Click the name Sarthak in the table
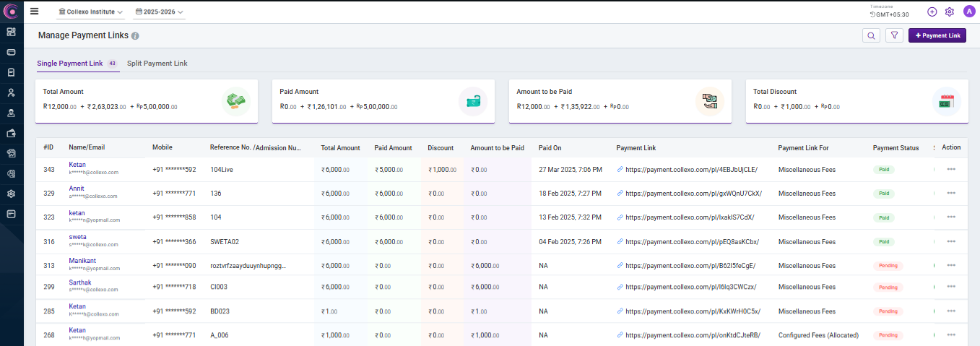 pos(81,282)
